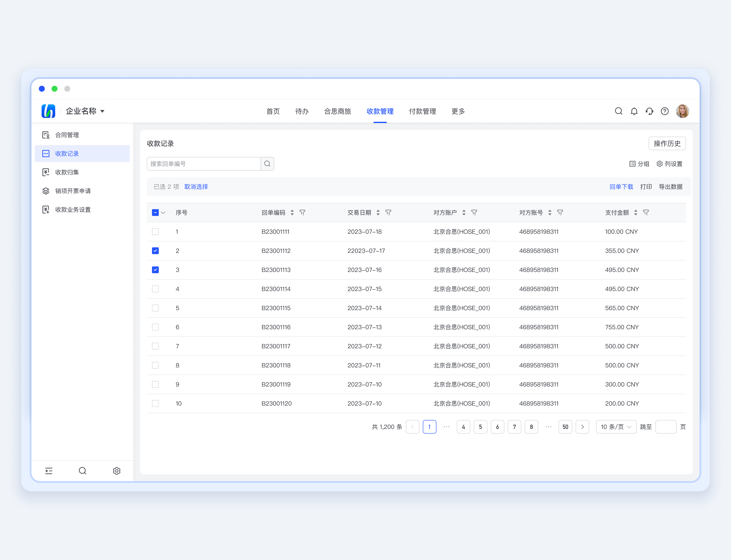Filter the 支付金额 column
This screenshot has width=731, height=560.
pyautogui.click(x=646, y=213)
